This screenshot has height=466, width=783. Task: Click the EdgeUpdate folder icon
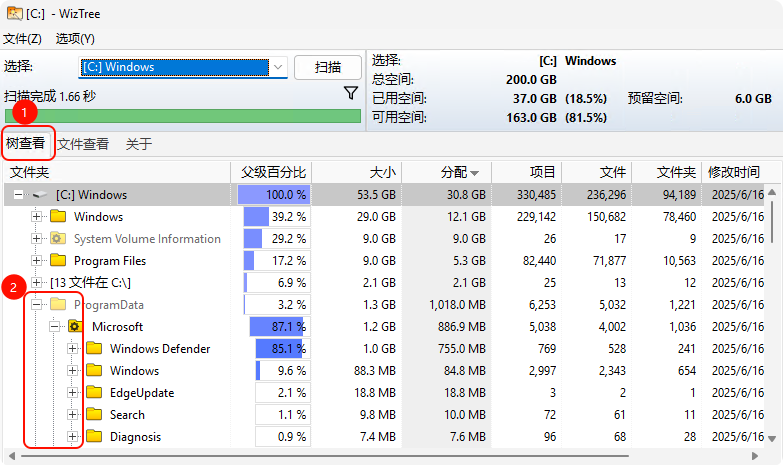tap(94, 393)
